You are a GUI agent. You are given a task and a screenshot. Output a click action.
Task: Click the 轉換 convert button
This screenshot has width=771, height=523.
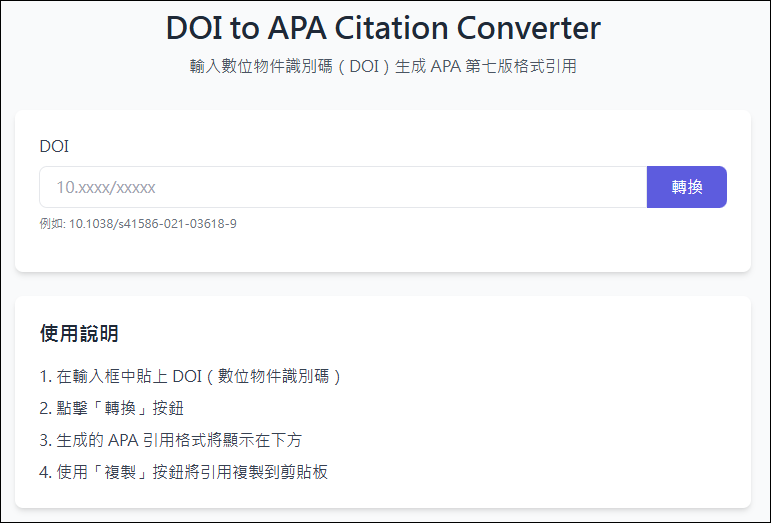686,187
